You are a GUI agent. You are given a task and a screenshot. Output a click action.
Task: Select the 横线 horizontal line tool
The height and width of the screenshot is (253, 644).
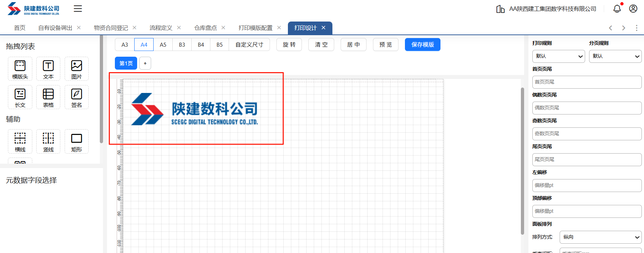click(x=20, y=141)
